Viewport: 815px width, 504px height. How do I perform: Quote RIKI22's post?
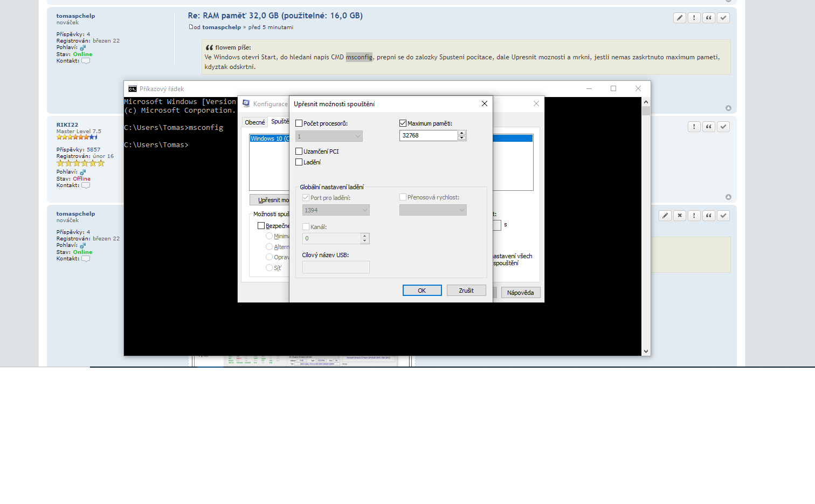pyautogui.click(x=709, y=127)
